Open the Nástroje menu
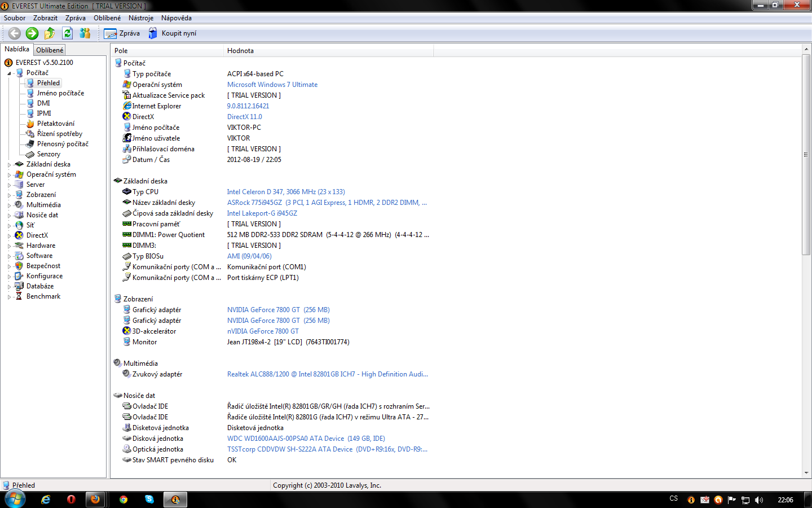 [140, 18]
